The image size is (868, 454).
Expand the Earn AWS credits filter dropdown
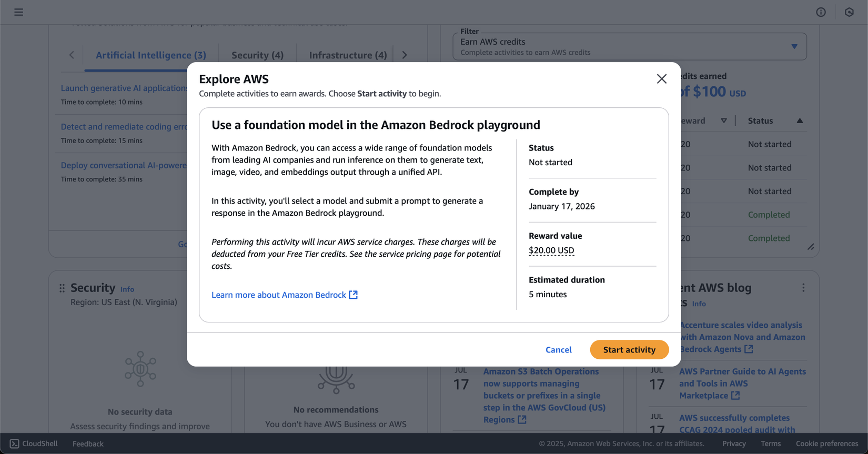(x=794, y=46)
